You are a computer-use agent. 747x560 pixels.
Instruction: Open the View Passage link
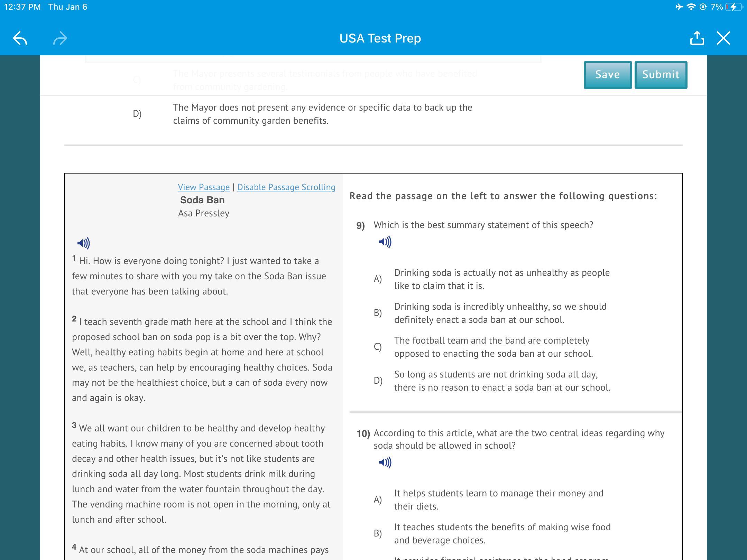pos(204,187)
